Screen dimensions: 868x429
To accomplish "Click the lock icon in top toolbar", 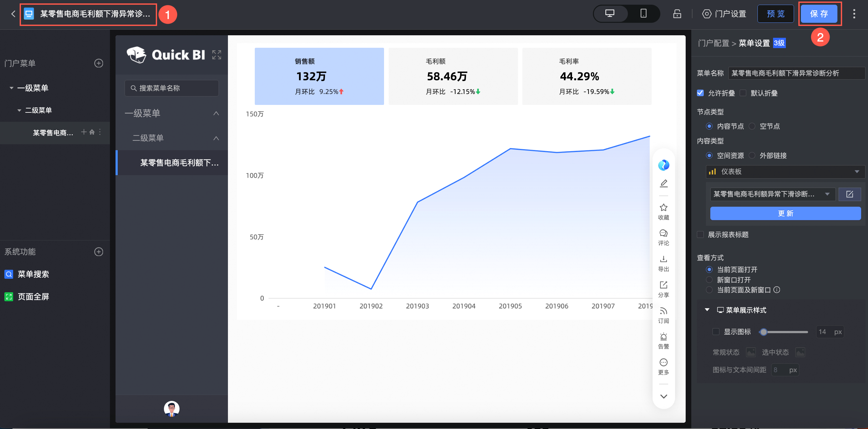I will pyautogui.click(x=677, y=14).
